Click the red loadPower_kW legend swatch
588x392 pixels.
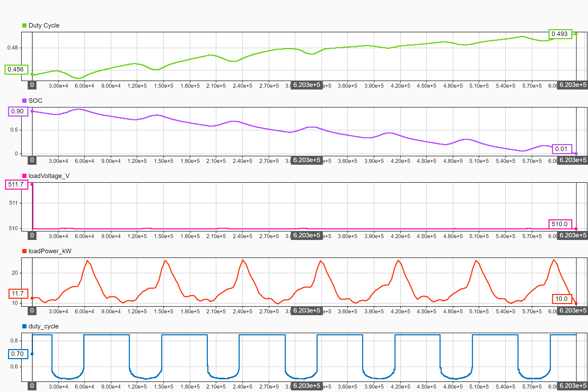(x=24, y=251)
